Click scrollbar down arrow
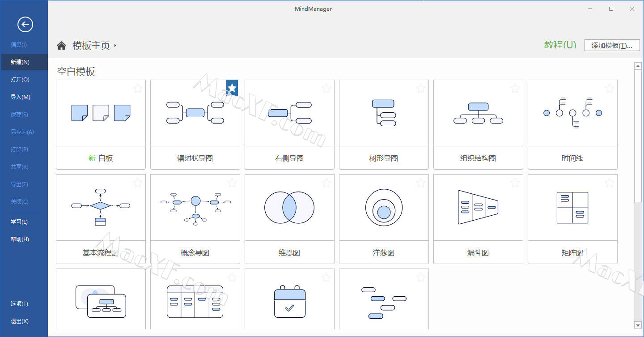 [638, 325]
